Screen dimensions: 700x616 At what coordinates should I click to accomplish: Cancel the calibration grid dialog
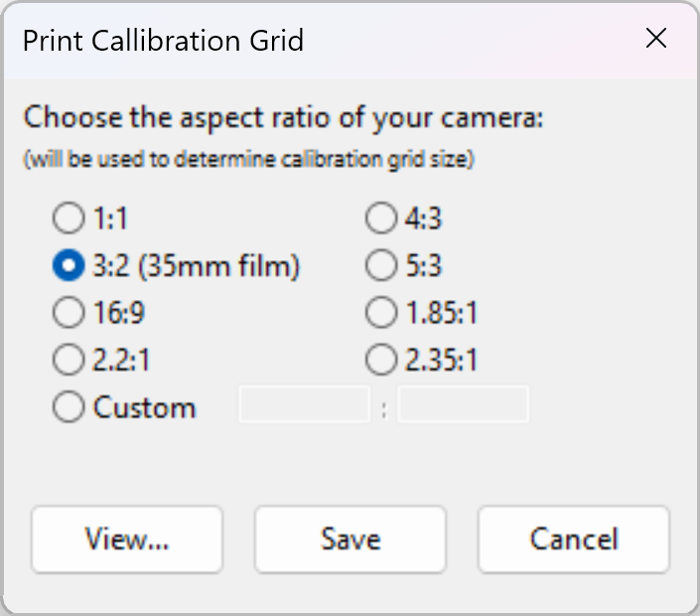click(x=574, y=539)
